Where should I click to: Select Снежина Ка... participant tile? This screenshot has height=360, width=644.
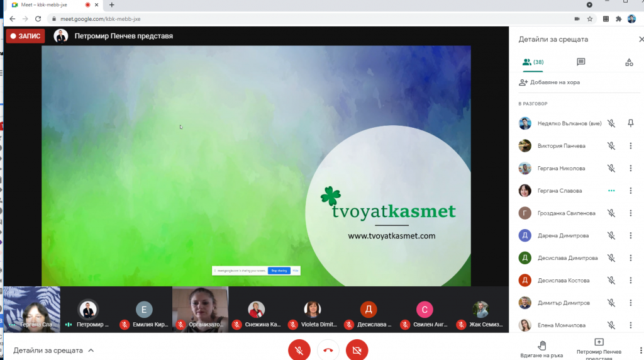(x=257, y=309)
